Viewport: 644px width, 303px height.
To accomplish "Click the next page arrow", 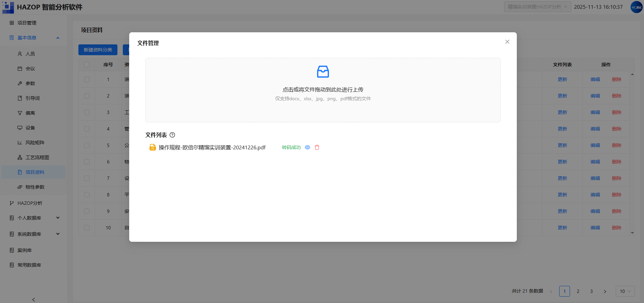I will point(605,291).
